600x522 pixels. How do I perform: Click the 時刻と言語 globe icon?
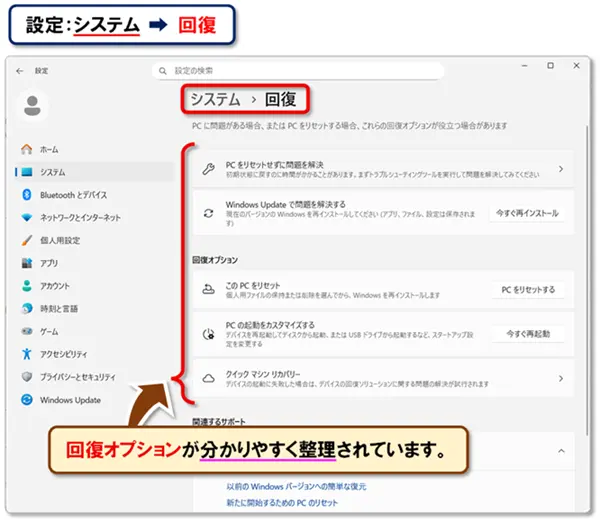pos(27,308)
